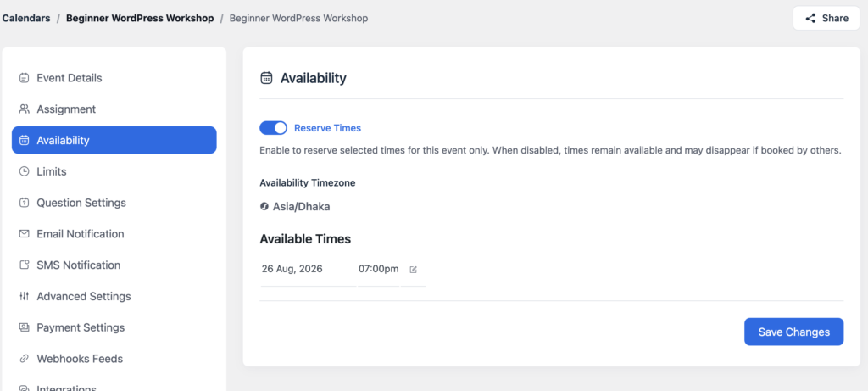
Task: Click the Asia/Dhaka timezone text
Action: pos(301,207)
